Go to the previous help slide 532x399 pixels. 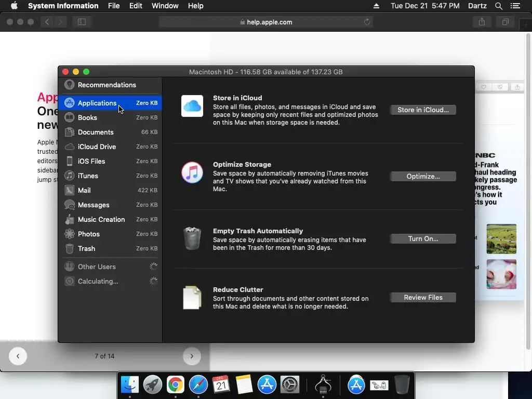(x=18, y=356)
